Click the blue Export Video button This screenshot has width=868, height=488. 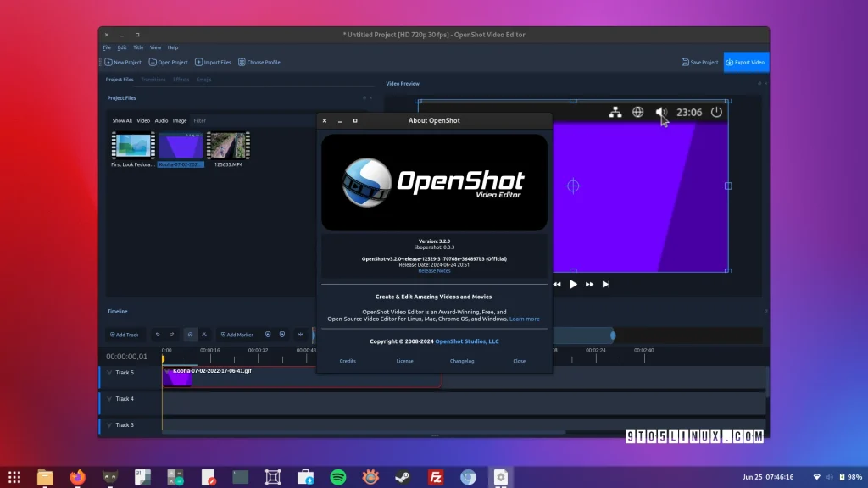coord(746,62)
